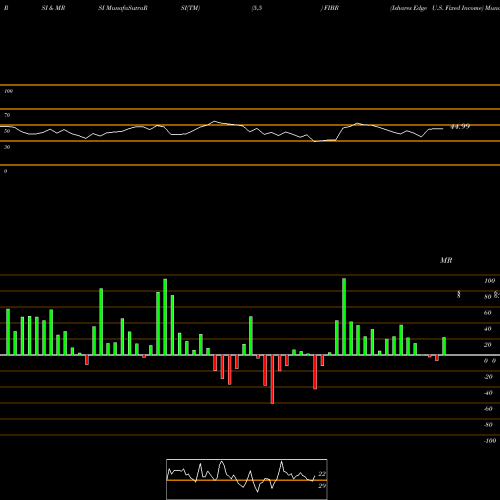Click the 100 label on MR axis
Screen dimensions: 500x500
(x=489, y=281)
